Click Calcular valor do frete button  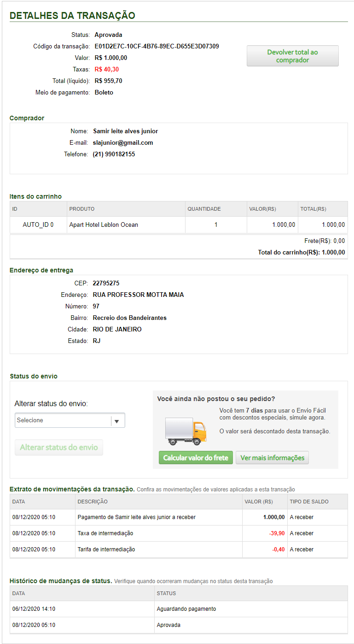point(196,458)
